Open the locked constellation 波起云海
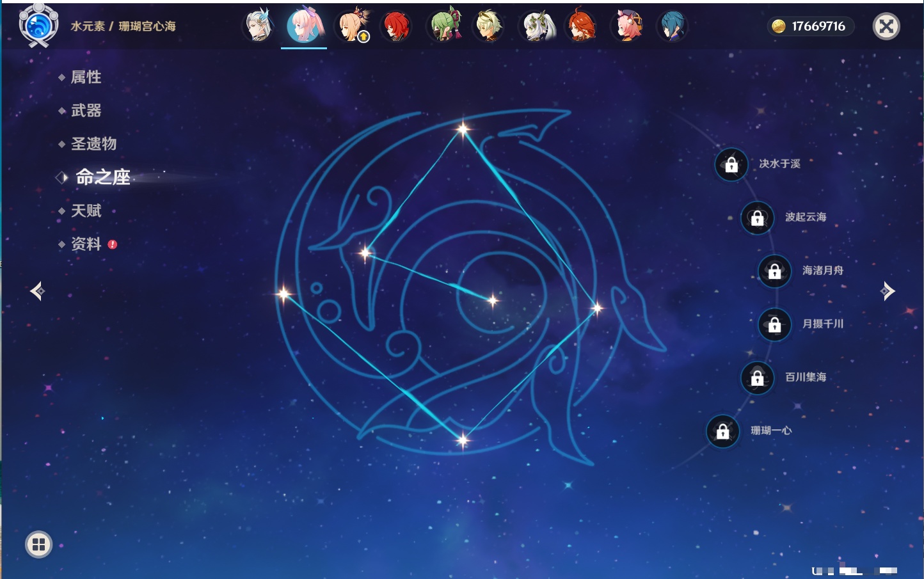The image size is (924, 579). point(757,218)
